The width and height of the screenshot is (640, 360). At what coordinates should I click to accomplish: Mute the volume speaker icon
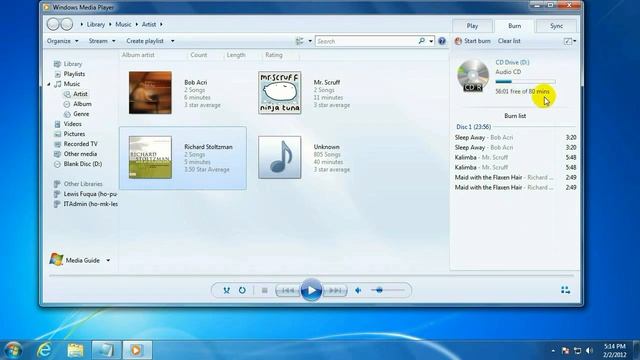358,290
